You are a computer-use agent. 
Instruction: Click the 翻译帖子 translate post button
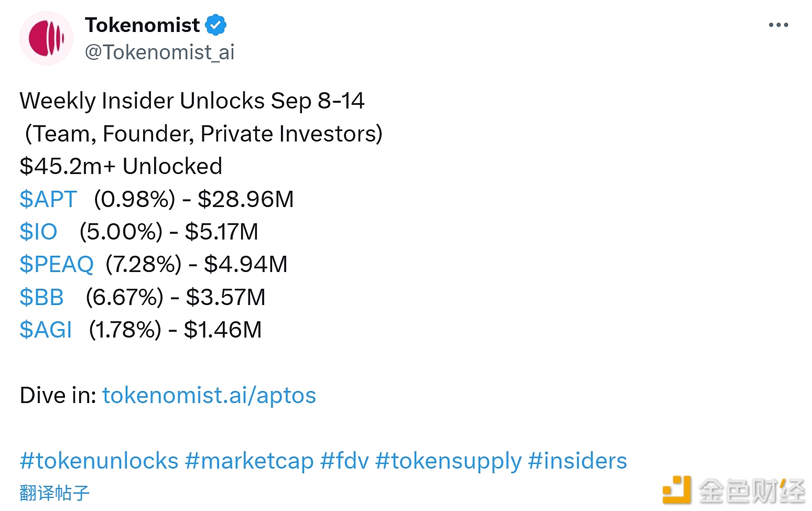(55, 493)
